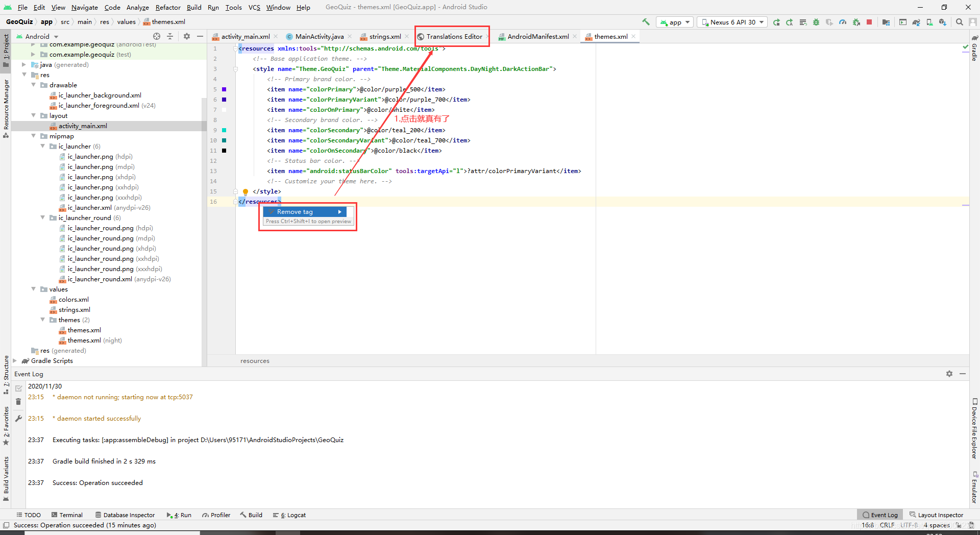Expand the java (generated) folder
This screenshot has width=980, height=535.
point(24,65)
